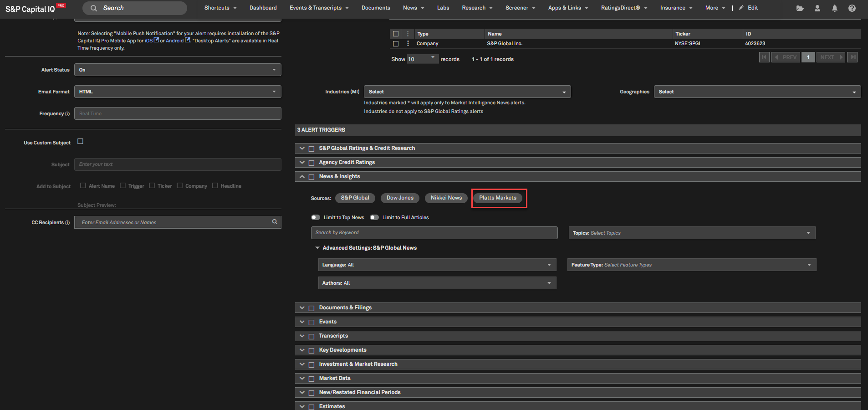Open the Alert Status dropdown

click(x=178, y=70)
